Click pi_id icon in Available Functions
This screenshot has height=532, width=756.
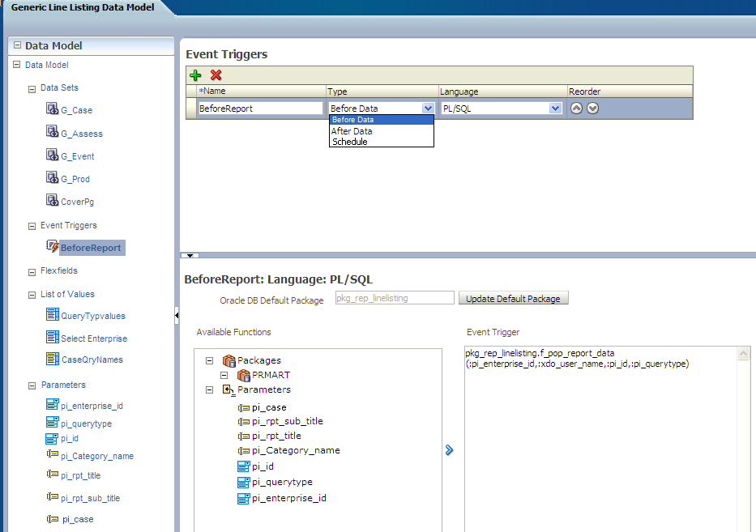pyautogui.click(x=243, y=466)
